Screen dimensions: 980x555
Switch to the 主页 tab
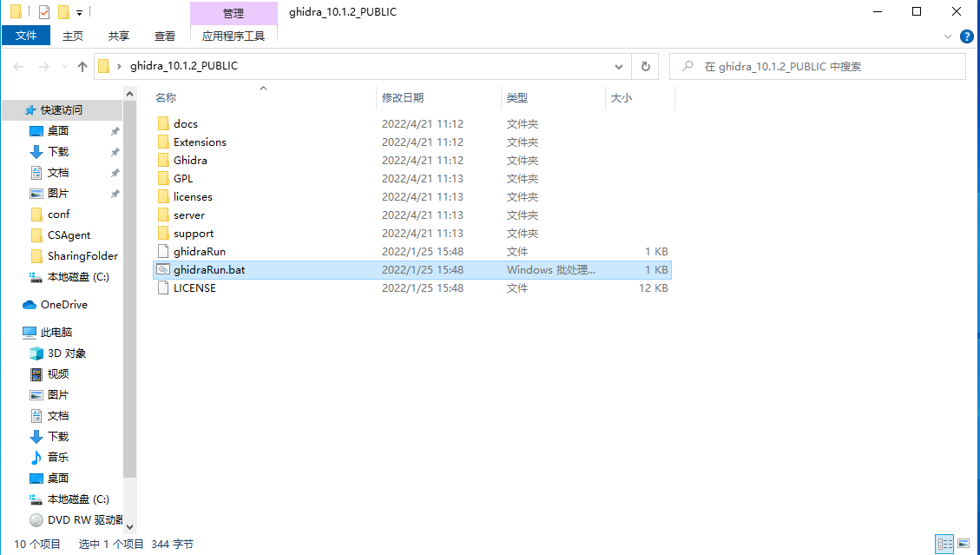click(73, 36)
